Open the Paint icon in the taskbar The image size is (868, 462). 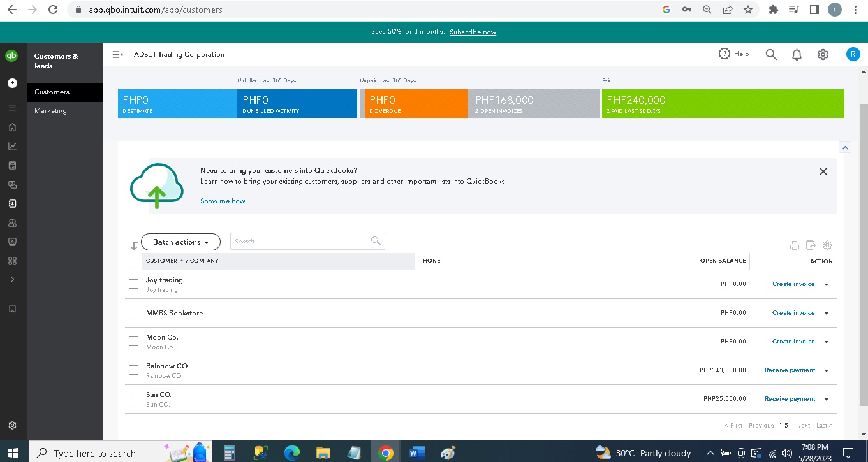click(448, 453)
